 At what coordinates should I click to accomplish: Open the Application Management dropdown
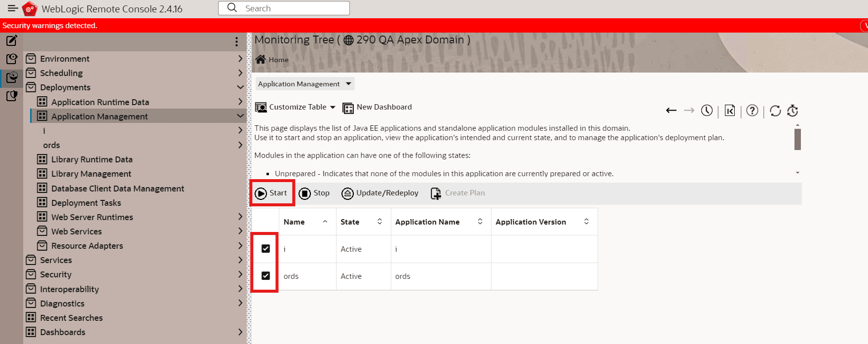tap(304, 84)
